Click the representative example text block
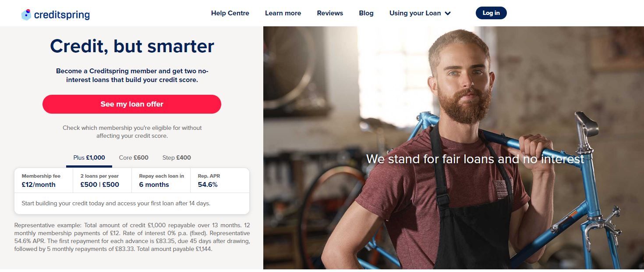The width and height of the screenshot is (644, 272). coord(132,237)
